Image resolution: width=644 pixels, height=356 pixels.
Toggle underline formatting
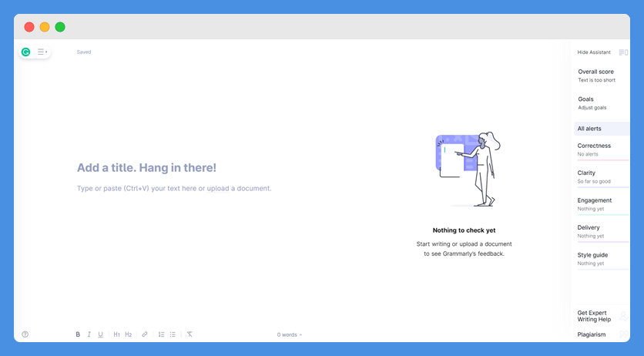pyautogui.click(x=100, y=334)
